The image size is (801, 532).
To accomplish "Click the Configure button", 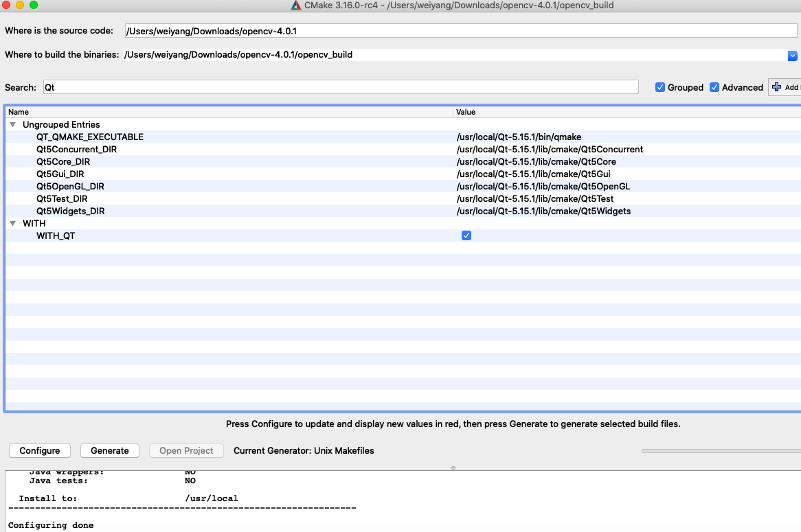I will [40, 451].
